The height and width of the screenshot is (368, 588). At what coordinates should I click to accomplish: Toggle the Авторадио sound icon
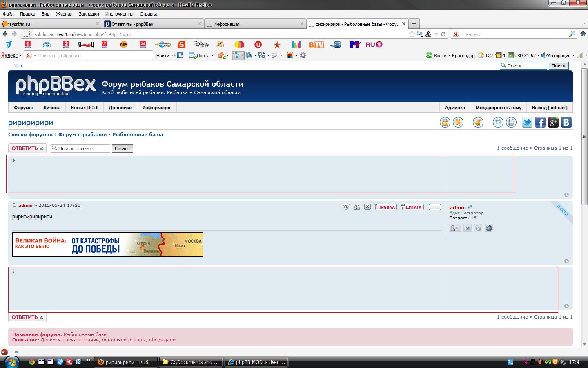tap(543, 56)
